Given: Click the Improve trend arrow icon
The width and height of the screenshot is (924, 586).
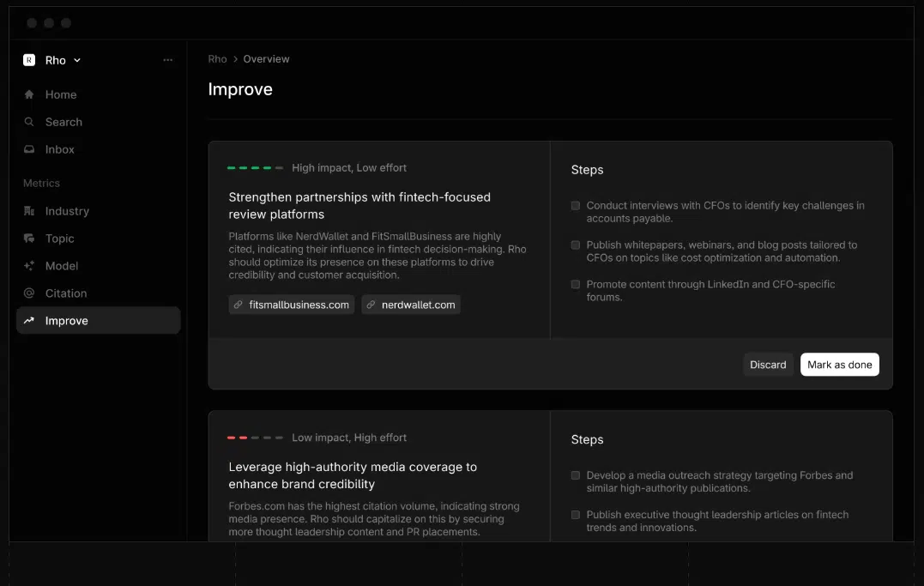Looking at the screenshot, I should point(29,321).
